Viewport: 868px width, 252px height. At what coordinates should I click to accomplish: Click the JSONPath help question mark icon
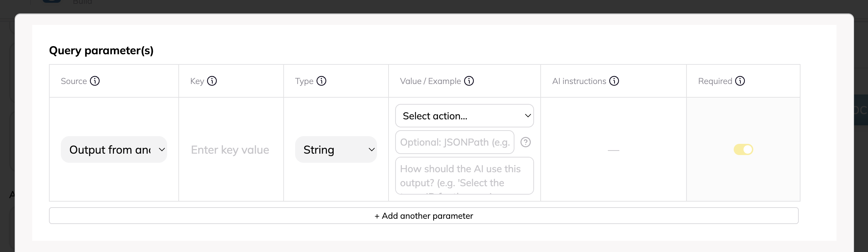526,142
